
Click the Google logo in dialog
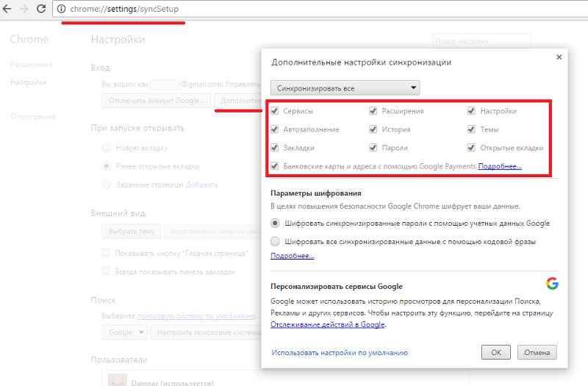pyautogui.click(x=552, y=283)
